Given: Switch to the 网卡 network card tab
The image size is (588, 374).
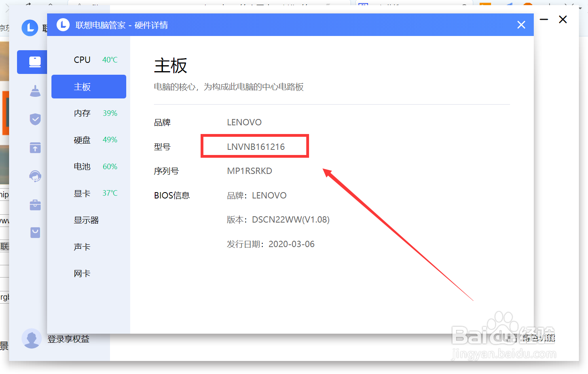Looking at the screenshot, I should click(x=82, y=273).
